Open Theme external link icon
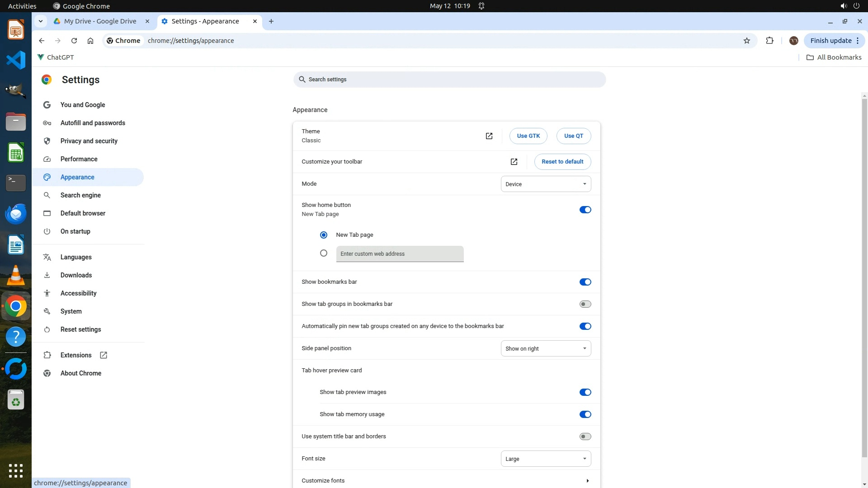 pyautogui.click(x=489, y=136)
